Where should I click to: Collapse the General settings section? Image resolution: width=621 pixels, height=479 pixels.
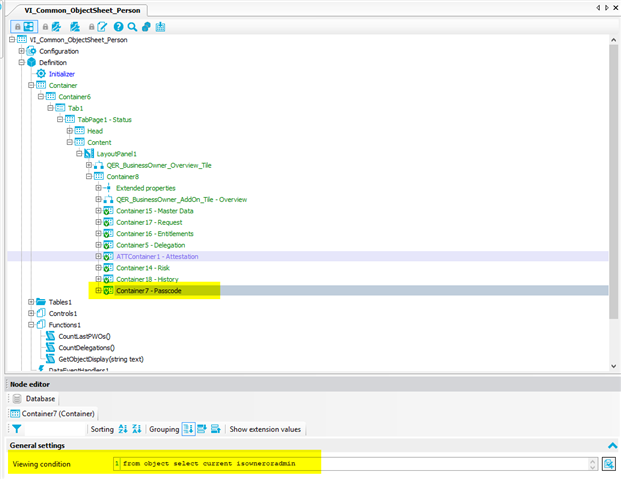pyautogui.click(x=612, y=446)
